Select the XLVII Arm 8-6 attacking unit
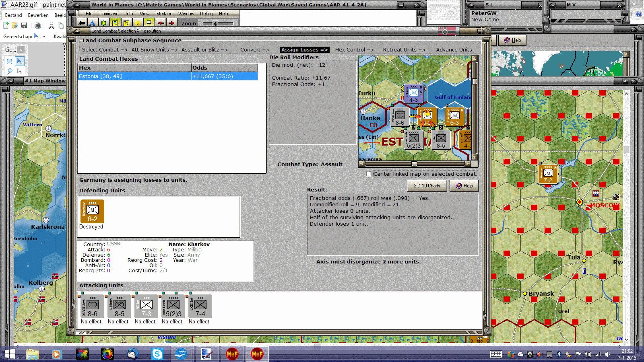The height and width of the screenshot is (362, 644). pyautogui.click(x=93, y=306)
